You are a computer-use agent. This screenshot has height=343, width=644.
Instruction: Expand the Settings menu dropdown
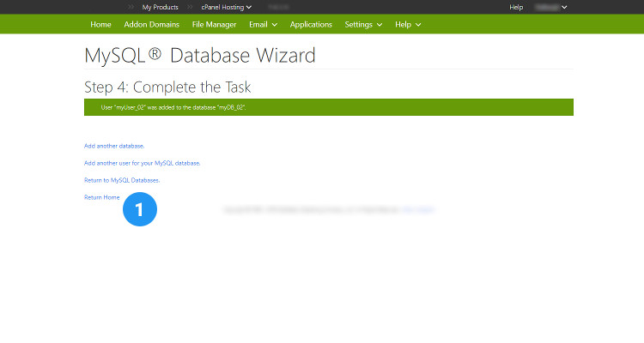click(363, 25)
